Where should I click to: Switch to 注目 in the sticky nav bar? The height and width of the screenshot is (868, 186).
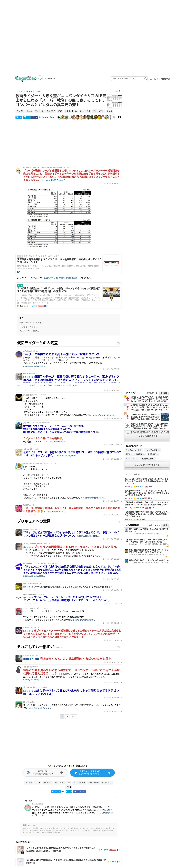[50, 386]
